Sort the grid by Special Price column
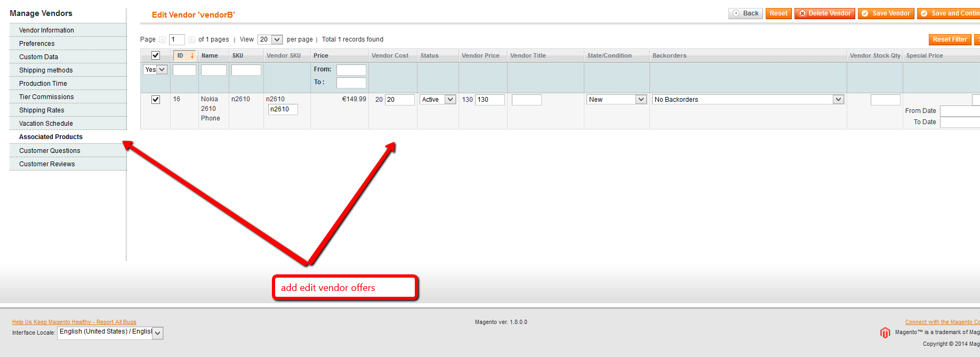Viewport: 980px width, 357px height. click(925, 55)
